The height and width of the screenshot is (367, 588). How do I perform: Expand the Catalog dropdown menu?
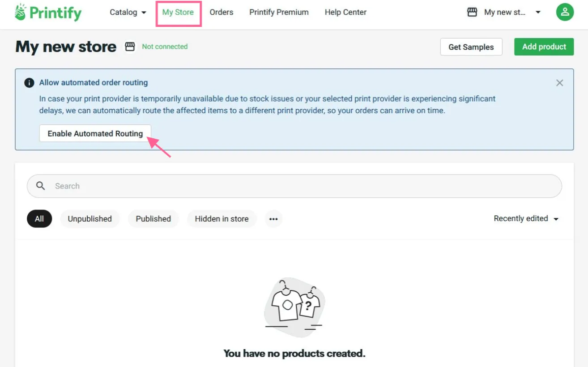(128, 13)
